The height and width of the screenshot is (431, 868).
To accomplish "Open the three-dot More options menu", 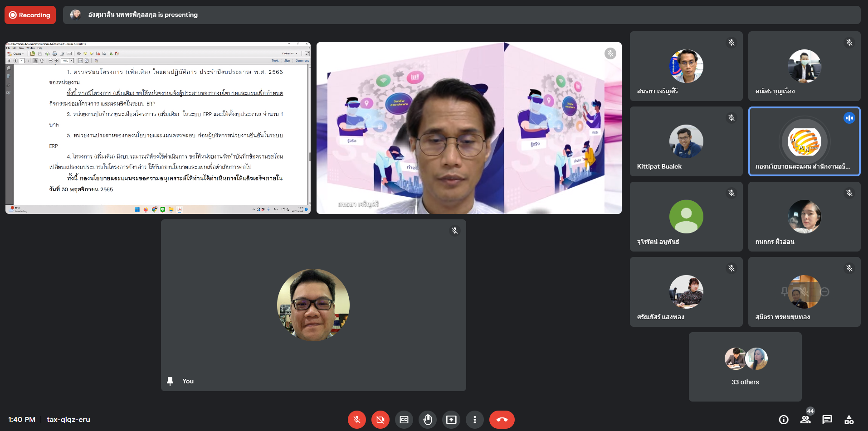I will tap(475, 420).
